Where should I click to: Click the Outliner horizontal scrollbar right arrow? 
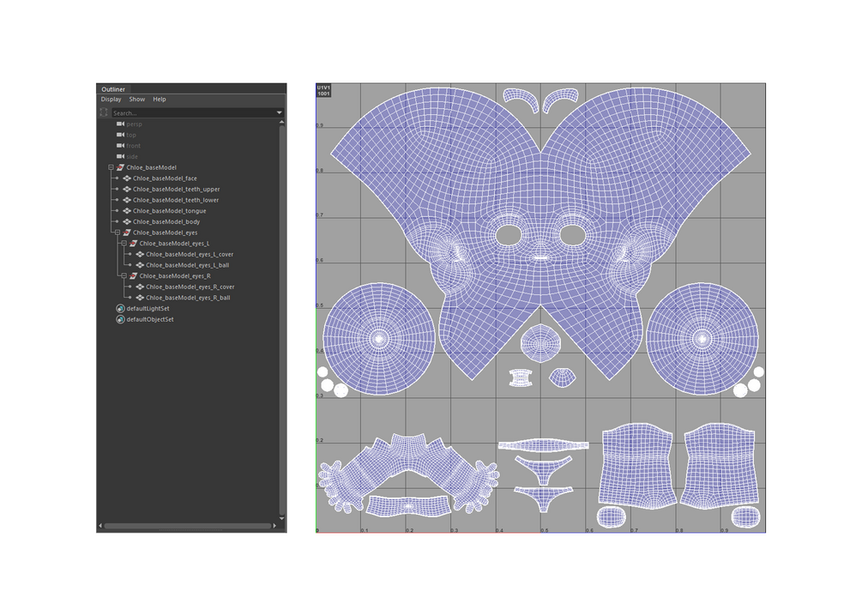pos(274,526)
